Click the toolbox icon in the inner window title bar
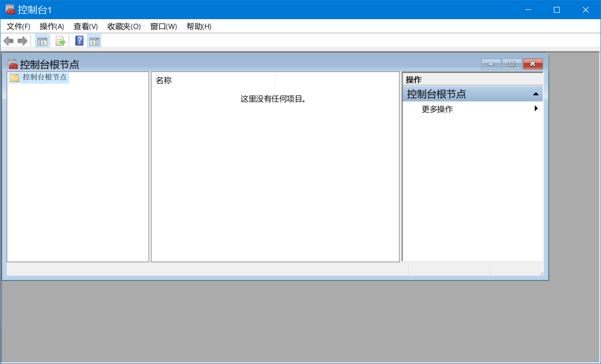 pos(13,64)
